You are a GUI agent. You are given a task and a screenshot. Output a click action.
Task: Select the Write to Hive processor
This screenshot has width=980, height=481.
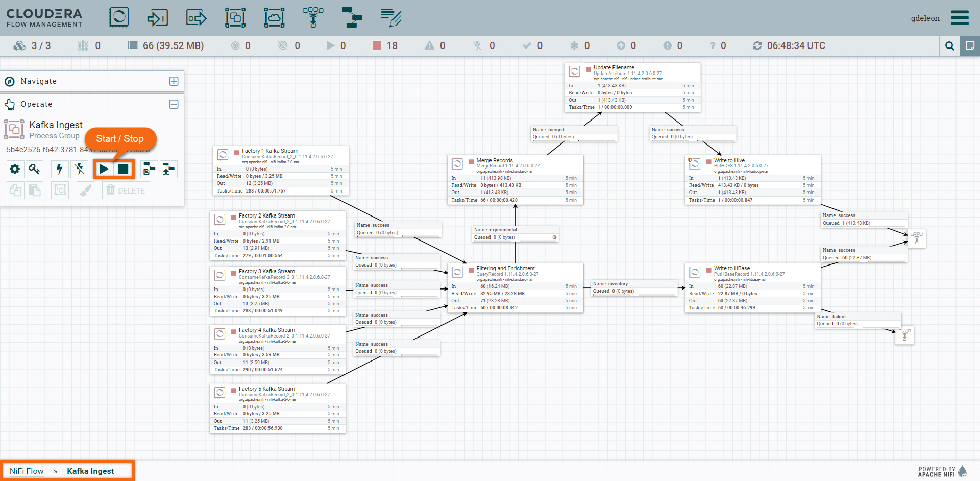click(753, 180)
